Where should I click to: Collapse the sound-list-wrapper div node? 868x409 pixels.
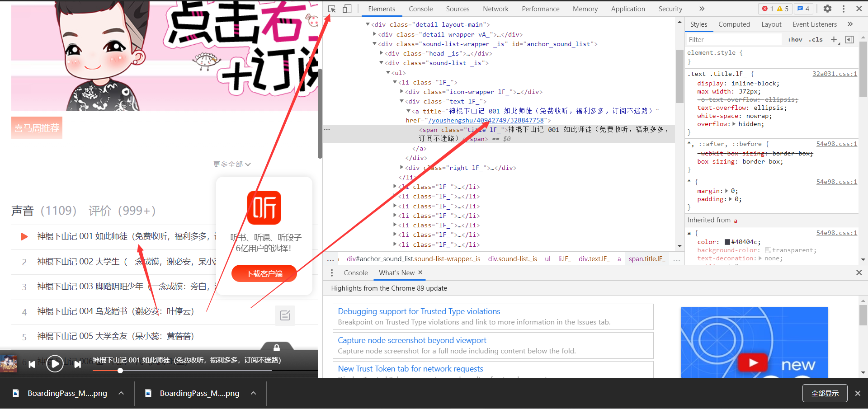(374, 44)
